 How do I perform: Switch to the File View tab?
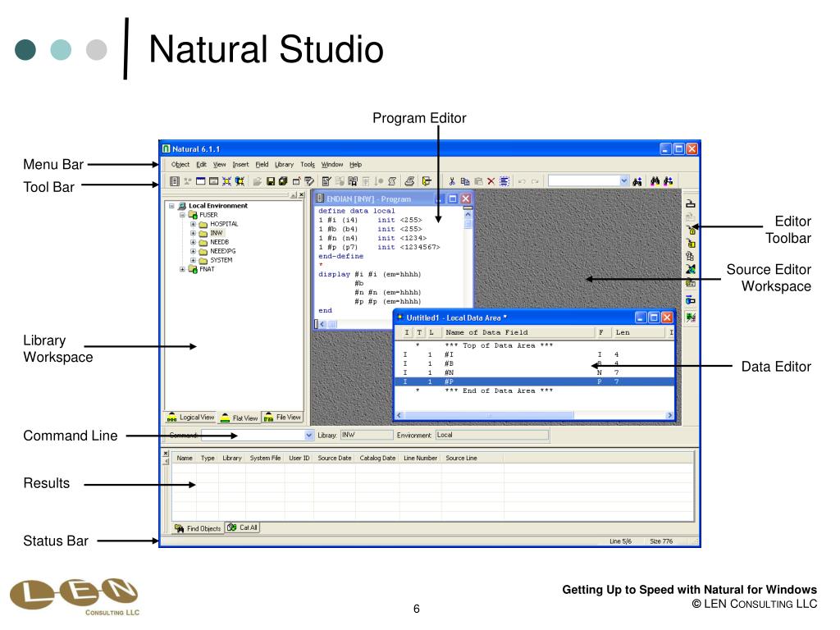pos(282,418)
